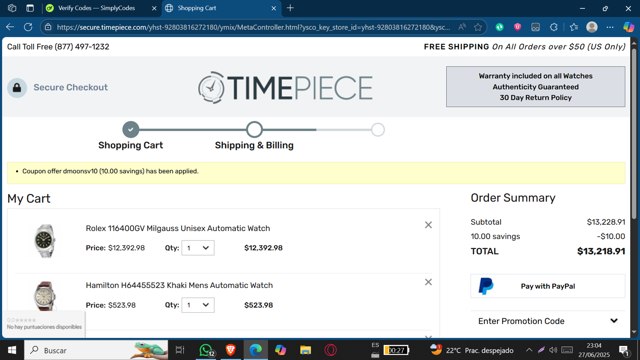Image resolution: width=640 pixels, height=360 pixels.
Task: Open Rolex 116400GV Milgauss product link
Action: (x=178, y=228)
